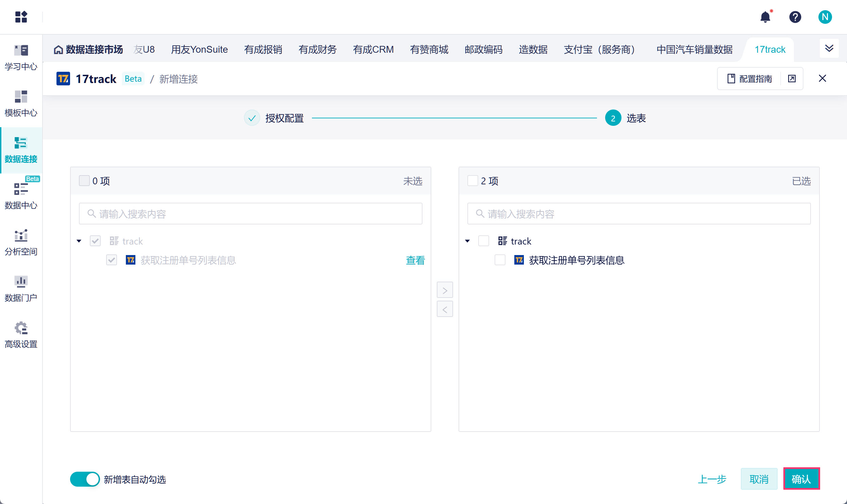
Task: Go to 模板中心 in the sidebar
Action: [21, 104]
